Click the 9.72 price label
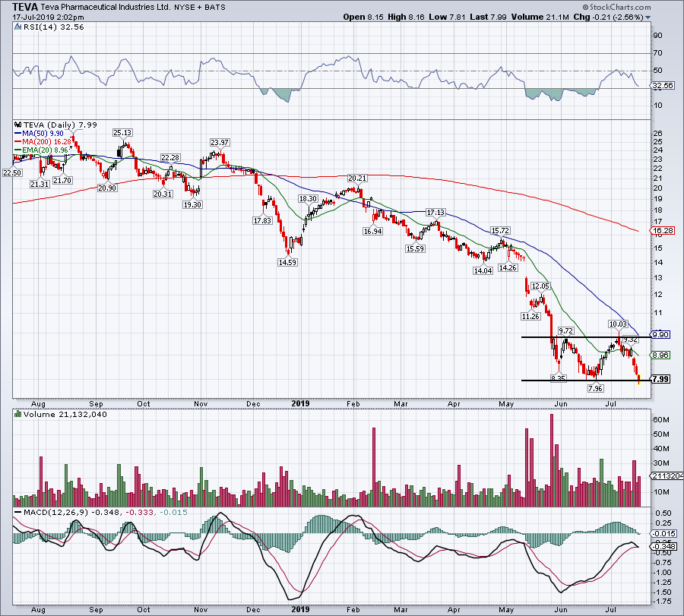The width and height of the screenshot is (684, 616). tap(565, 331)
